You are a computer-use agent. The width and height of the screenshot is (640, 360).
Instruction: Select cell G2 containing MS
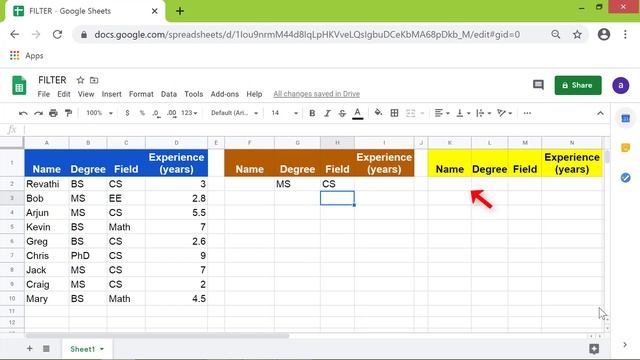(297, 184)
